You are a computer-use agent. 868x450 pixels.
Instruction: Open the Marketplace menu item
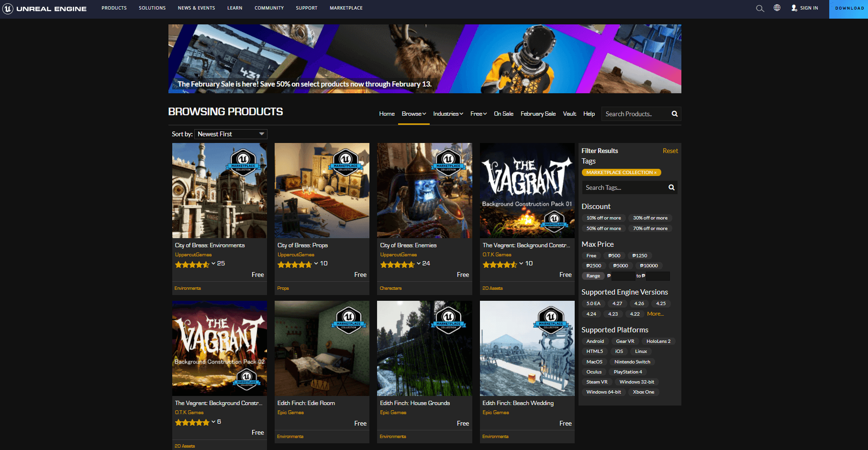click(346, 8)
